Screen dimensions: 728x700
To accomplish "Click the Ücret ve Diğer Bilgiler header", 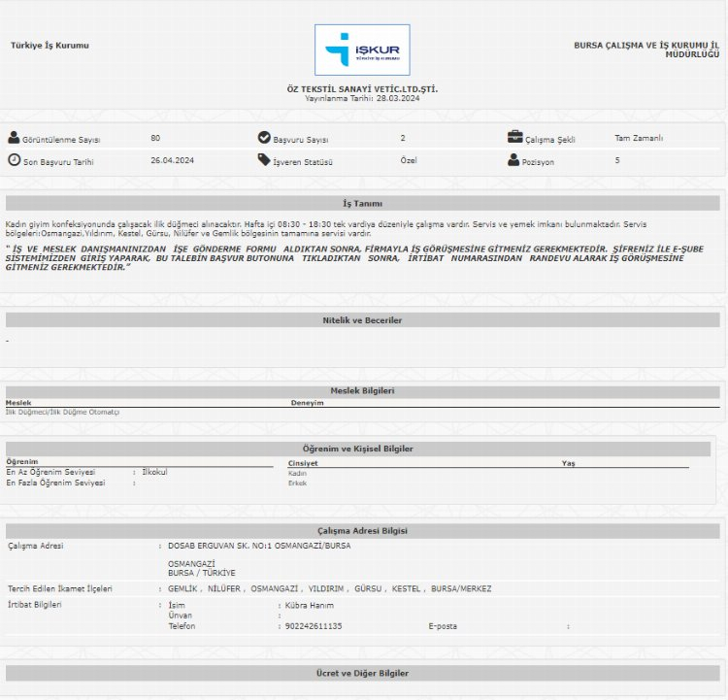I will coord(362,673).
